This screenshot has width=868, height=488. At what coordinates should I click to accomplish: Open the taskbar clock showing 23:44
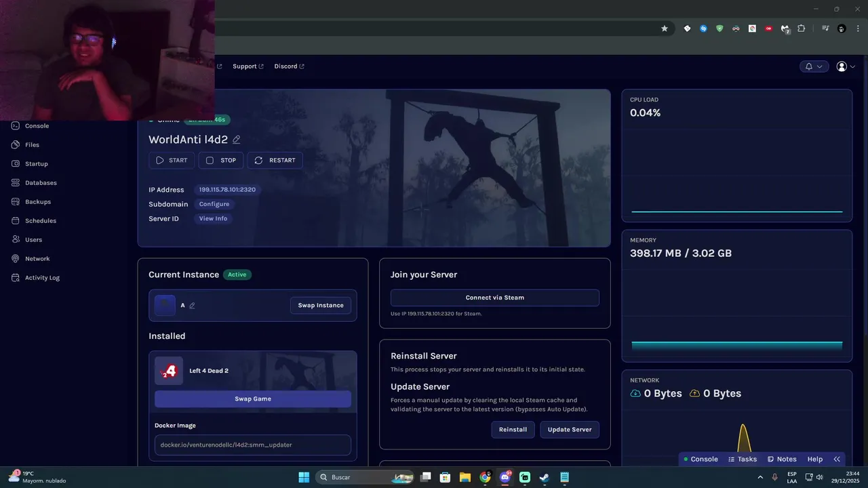pos(846,477)
